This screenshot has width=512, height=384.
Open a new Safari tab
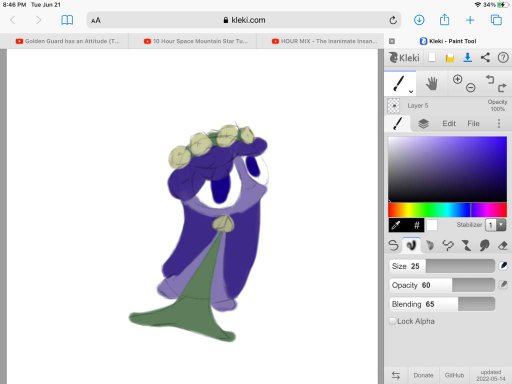[470, 20]
